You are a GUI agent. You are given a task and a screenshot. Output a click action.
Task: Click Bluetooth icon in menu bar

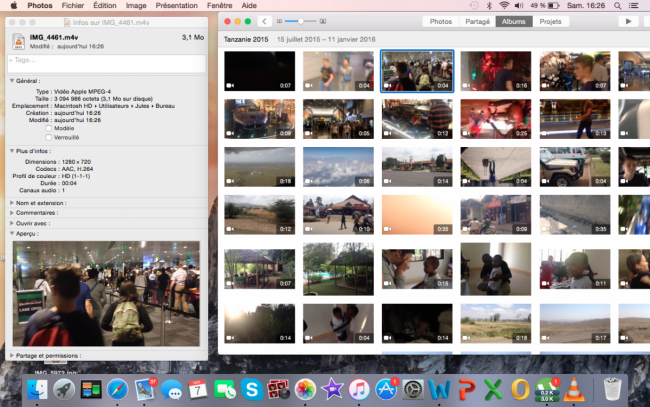click(489, 5)
